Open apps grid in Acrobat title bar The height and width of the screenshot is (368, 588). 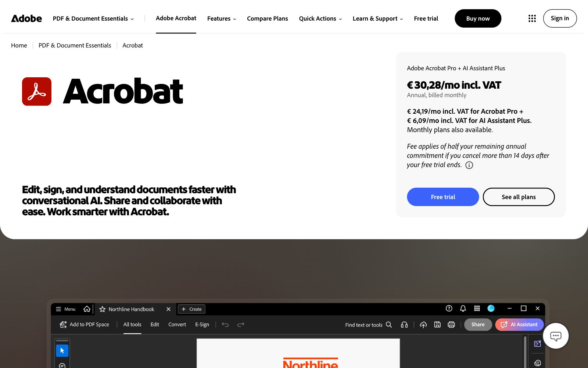coord(477,308)
